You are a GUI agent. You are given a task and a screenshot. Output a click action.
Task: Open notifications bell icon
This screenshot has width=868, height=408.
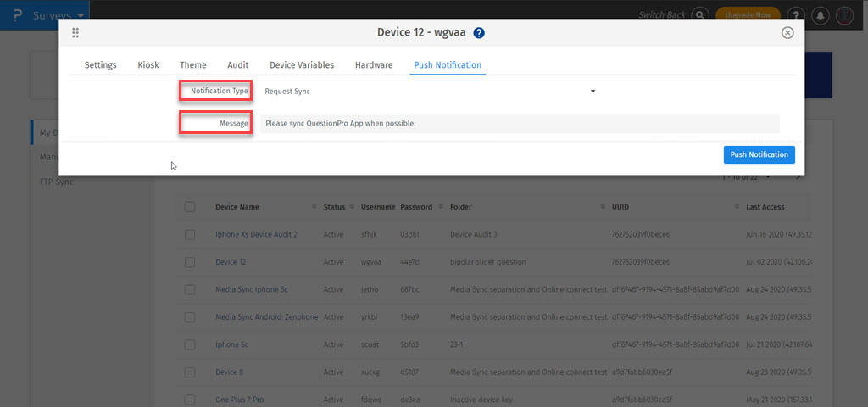pos(821,14)
